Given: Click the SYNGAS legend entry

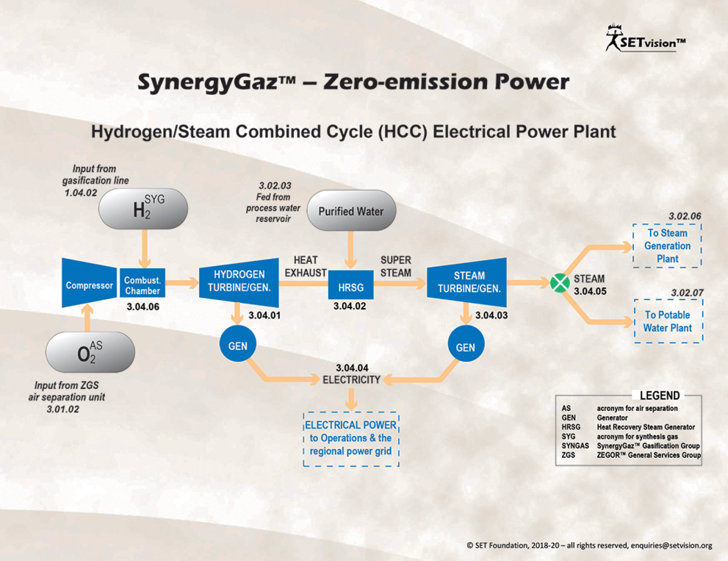Looking at the screenshot, I should 630,446.
